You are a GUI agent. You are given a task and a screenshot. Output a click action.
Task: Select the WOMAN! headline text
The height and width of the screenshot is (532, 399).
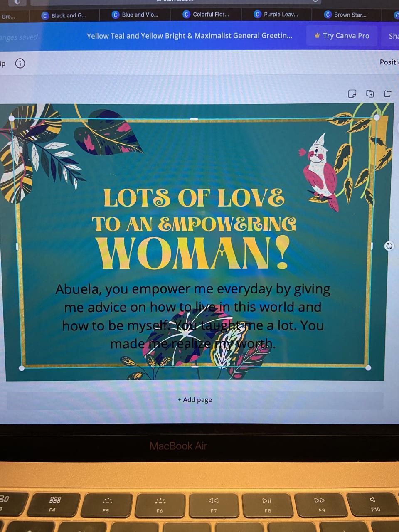[x=193, y=253]
